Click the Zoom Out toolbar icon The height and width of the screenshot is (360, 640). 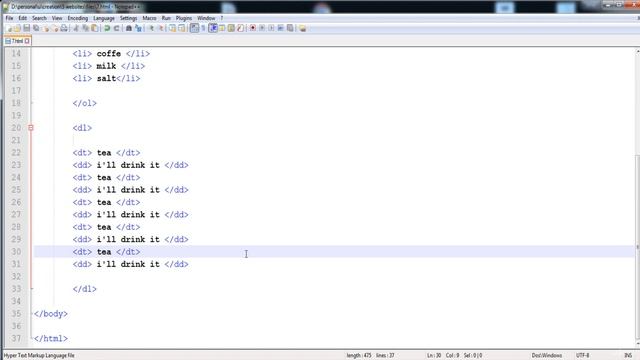click(x=160, y=28)
